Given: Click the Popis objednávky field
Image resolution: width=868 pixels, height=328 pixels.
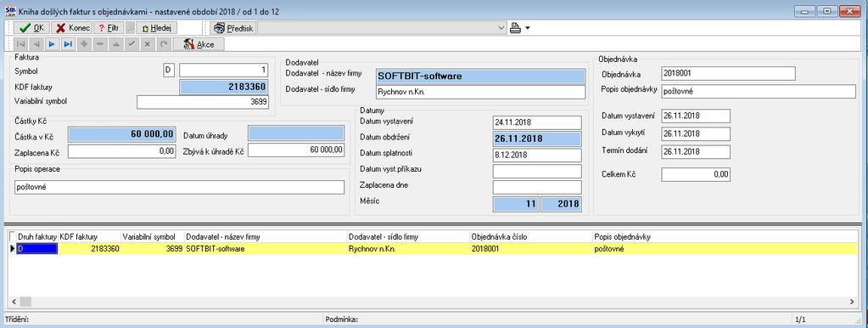Looking at the screenshot, I should coord(759,92).
